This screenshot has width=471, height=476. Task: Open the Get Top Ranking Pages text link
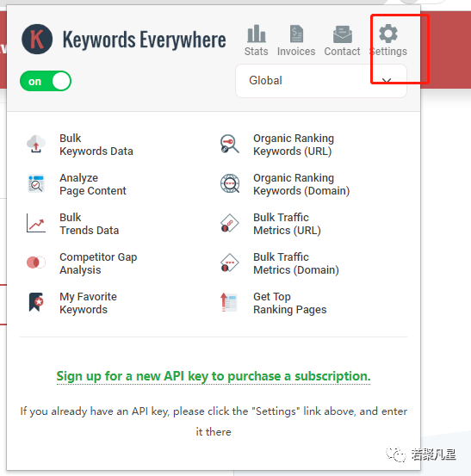coord(289,303)
